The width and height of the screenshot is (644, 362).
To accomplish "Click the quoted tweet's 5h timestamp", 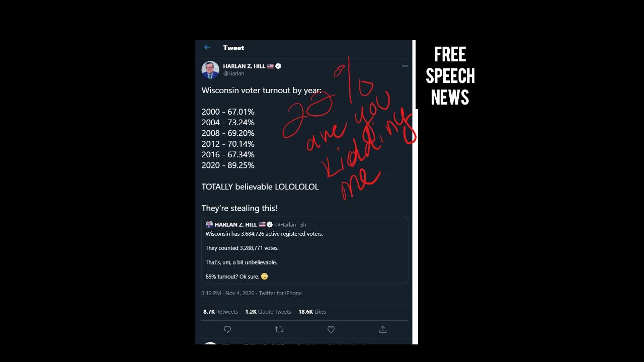I will tap(303, 225).
